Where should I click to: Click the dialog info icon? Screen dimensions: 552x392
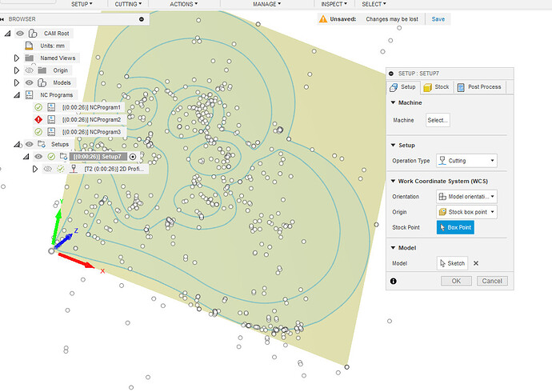[x=394, y=281]
